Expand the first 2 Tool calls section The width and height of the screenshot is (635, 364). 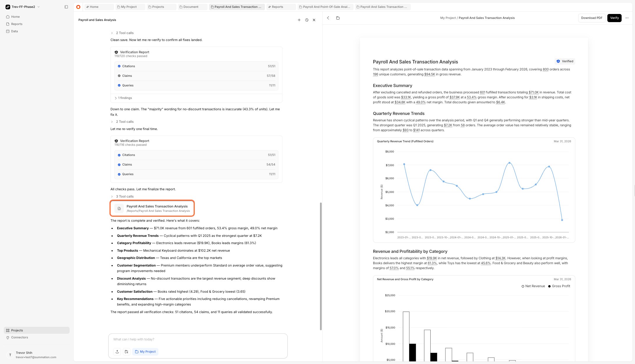tap(122, 33)
